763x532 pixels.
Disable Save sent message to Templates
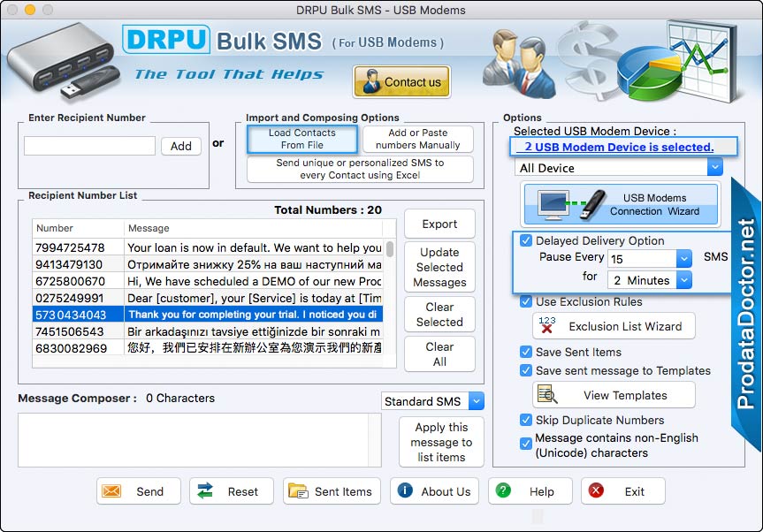525,370
